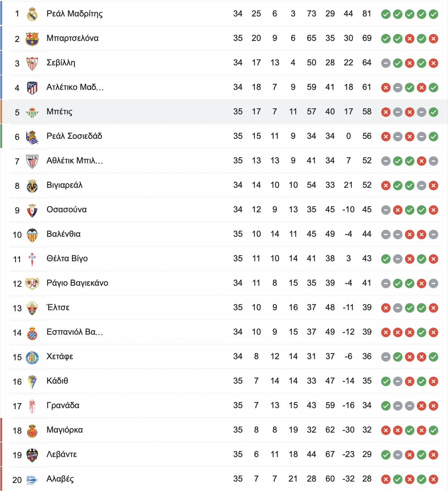Click the Levante crest icon
Viewport: 448px width, 491px height.
click(32, 455)
